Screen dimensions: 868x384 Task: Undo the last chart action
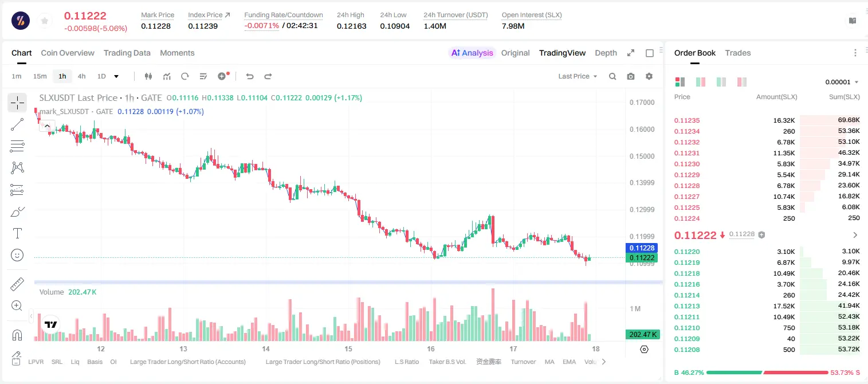(250, 76)
